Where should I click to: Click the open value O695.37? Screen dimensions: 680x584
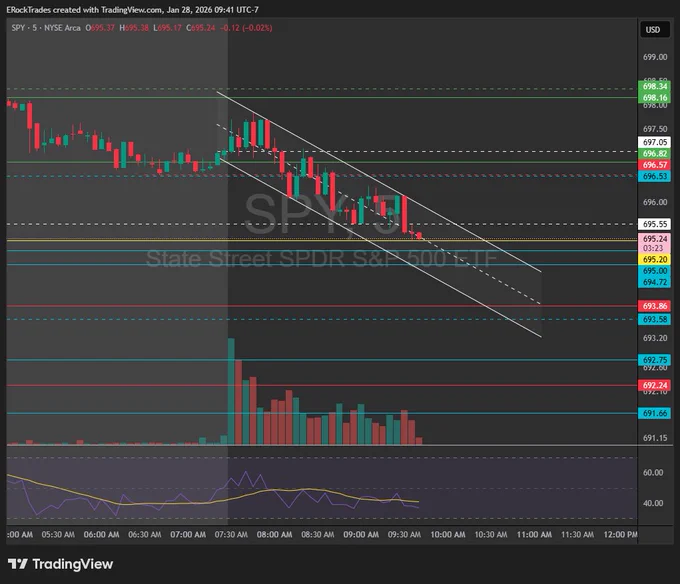point(100,28)
